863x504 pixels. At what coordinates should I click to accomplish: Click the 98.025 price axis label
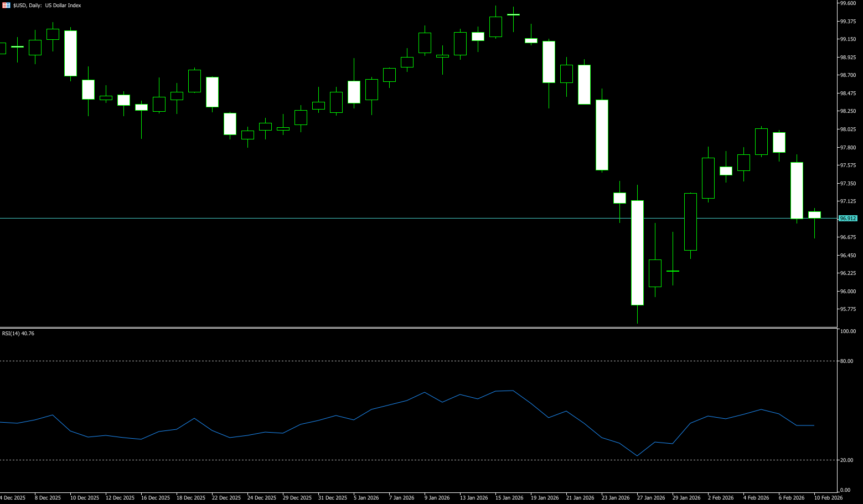(848, 129)
